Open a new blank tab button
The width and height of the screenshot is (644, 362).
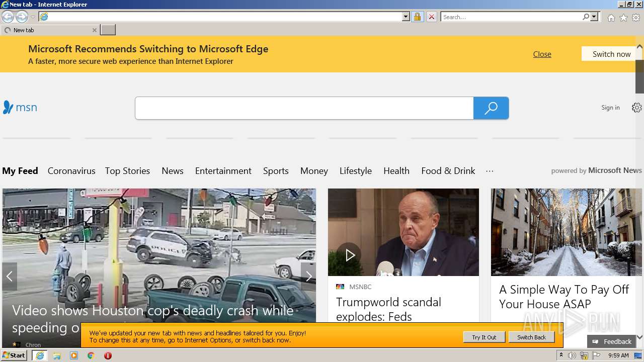coord(108,30)
